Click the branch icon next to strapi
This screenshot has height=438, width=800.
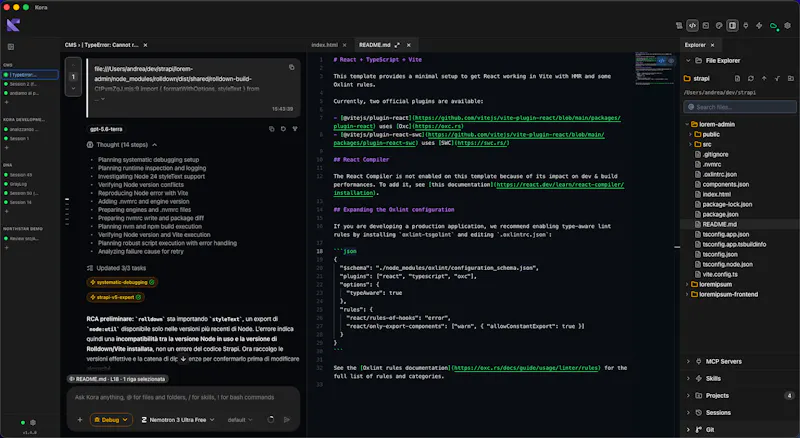[777, 79]
